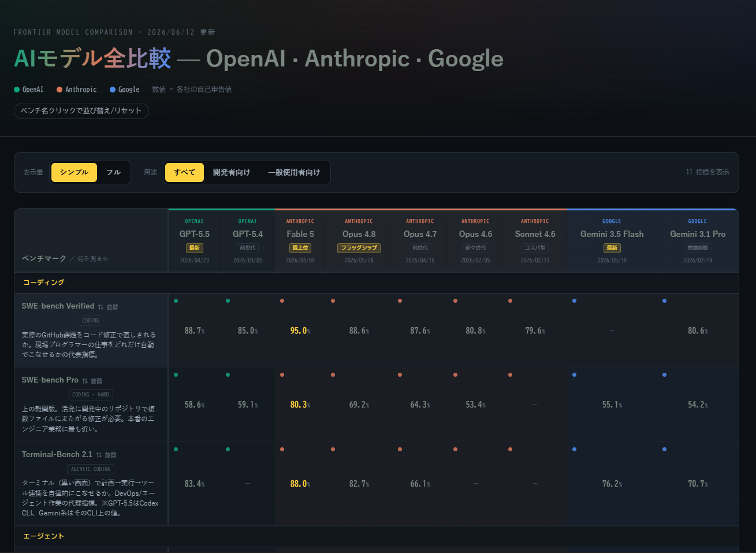Click the 80.6% Gemini 3.1 Pro score

698,331
